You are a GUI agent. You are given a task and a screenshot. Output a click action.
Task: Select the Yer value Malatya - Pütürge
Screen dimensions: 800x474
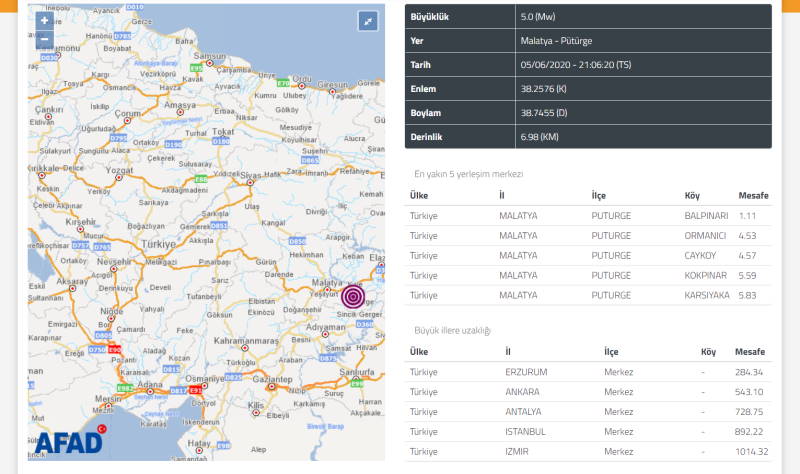tap(556, 41)
